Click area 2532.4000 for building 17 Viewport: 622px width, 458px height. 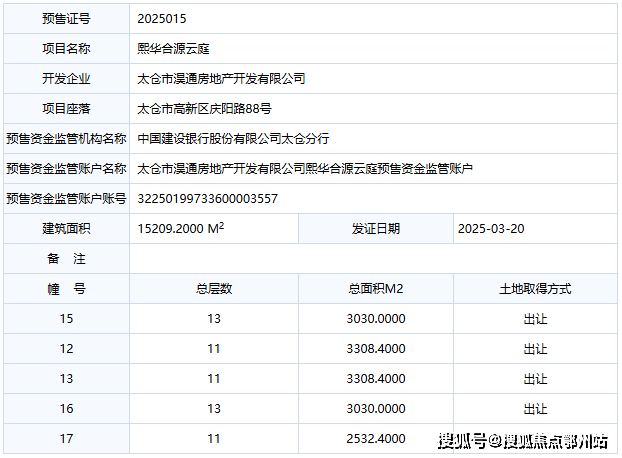(x=376, y=439)
